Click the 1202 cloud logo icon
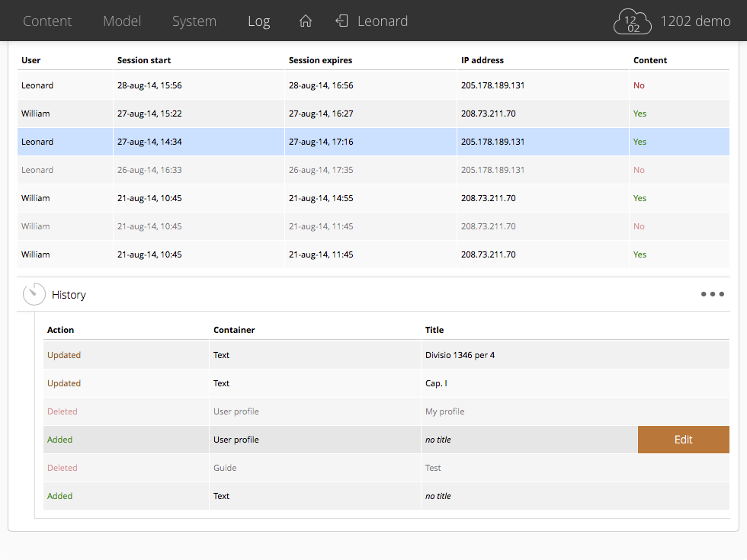Viewport: 747px width, 560px height. coord(633,22)
